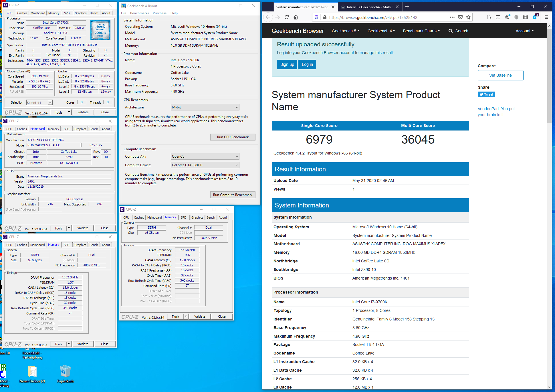Select SPD tab in CPU-Z Mainboard window
Screen dimensions: 555x392
pos(66,129)
